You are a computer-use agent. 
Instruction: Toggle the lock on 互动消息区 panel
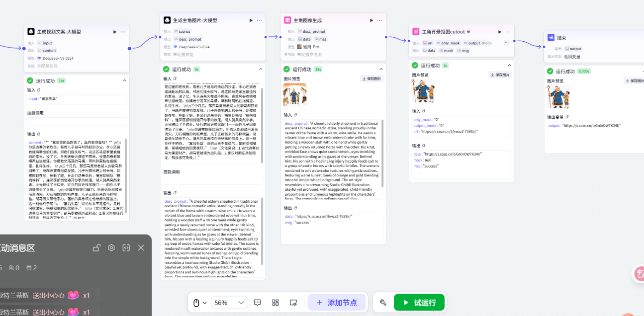pos(96,248)
